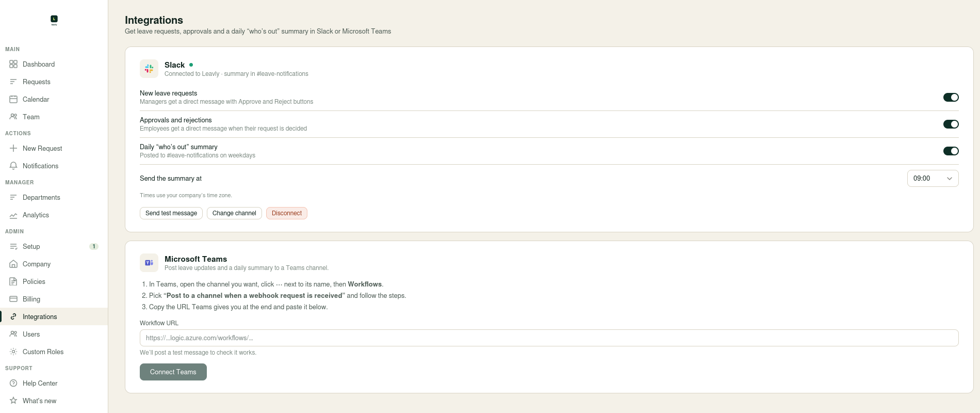980x413 pixels.
Task: Select Integrations in the sidebar
Action: click(54, 316)
